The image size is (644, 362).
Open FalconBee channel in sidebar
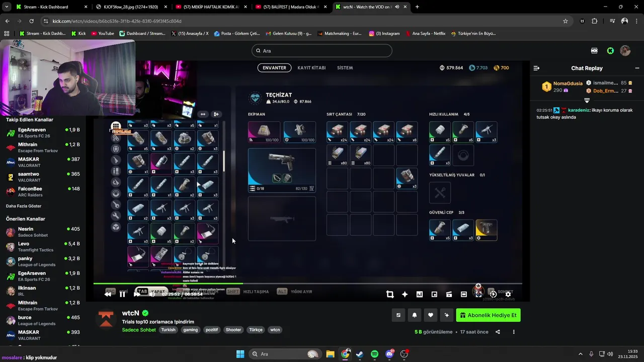coord(43,192)
